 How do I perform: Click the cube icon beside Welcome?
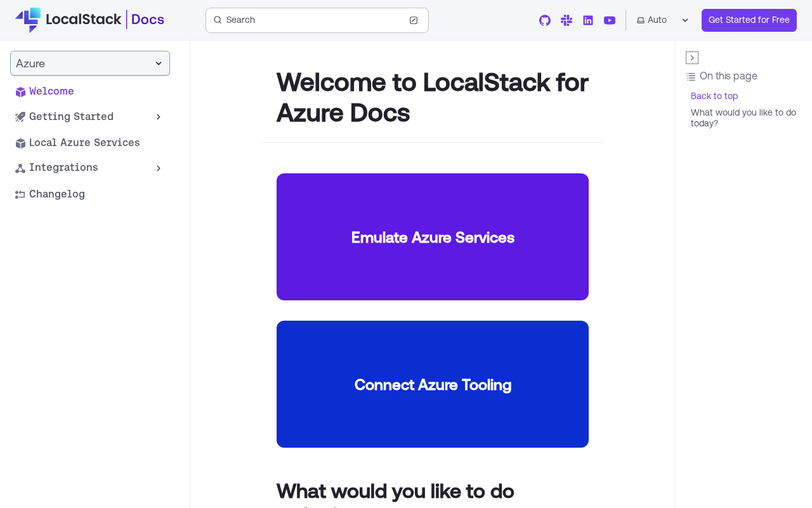click(x=20, y=92)
